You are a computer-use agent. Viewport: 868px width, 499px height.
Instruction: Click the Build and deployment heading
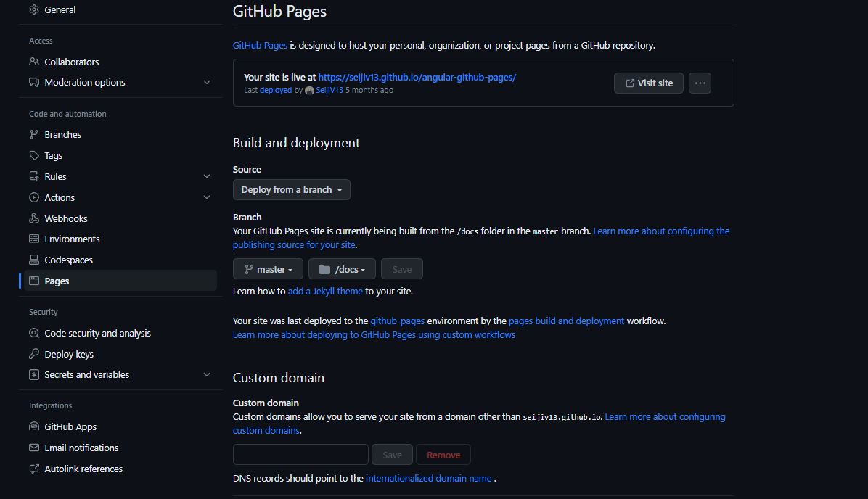296,143
